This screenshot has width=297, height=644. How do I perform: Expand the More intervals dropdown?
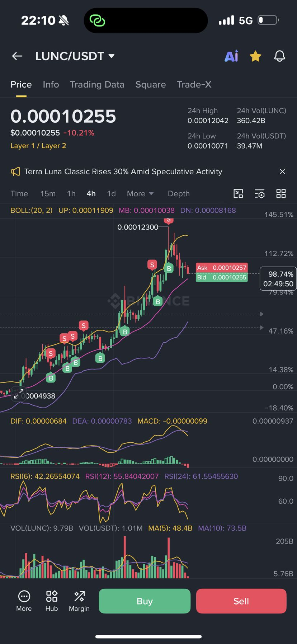click(140, 194)
